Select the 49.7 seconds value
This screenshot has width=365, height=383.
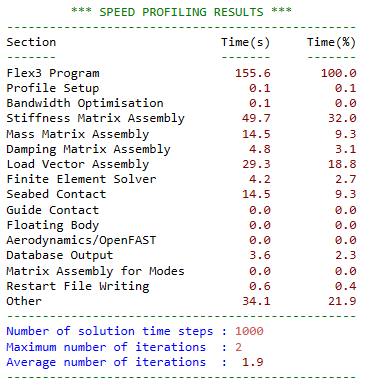(256, 118)
